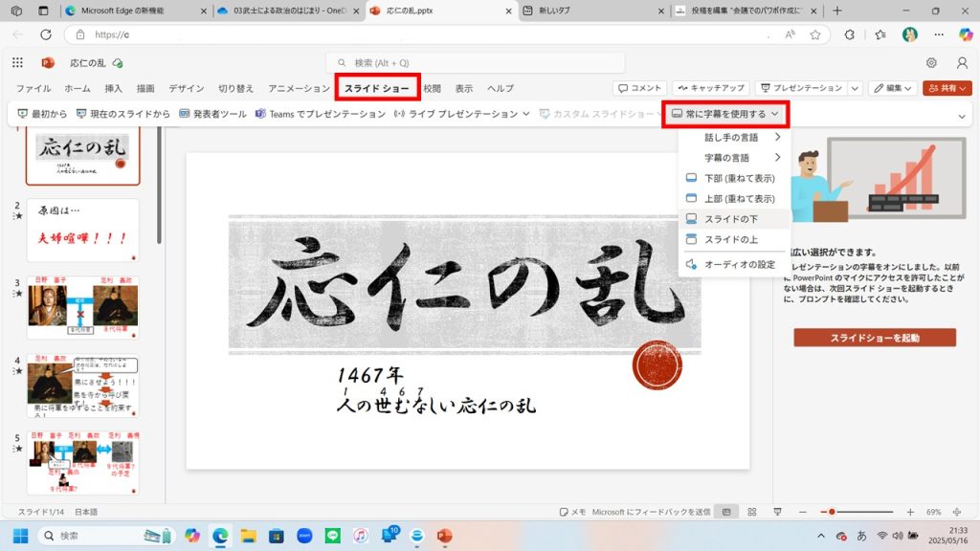Select スライドの上 subtitle position
Image resolution: width=980 pixels, height=551 pixels.
[732, 239]
